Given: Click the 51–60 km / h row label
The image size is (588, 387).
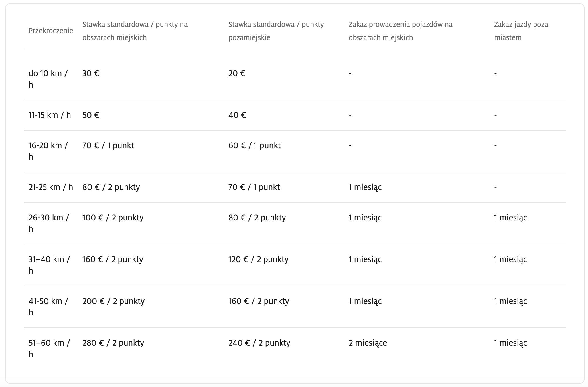Looking at the screenshot, I should click(49, 349).
